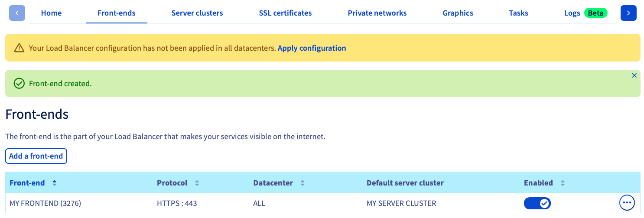This screenshot has height=218, width=644.
Task: Dismiss the Front-end created message
Action: 634,75
